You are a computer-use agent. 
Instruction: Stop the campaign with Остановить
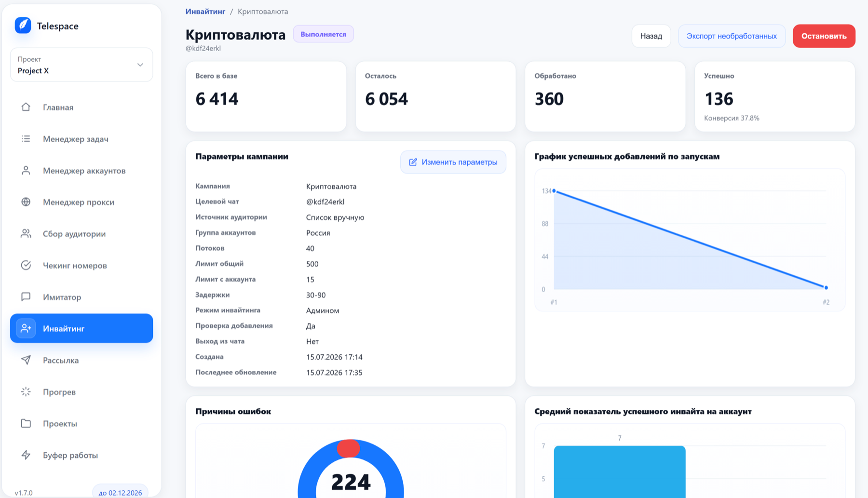pos(824,36)
